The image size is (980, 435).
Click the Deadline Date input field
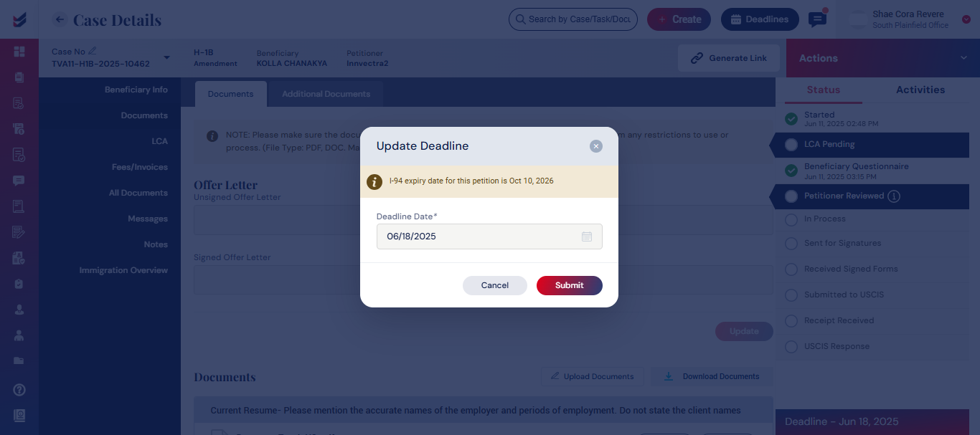pos(489,236)
